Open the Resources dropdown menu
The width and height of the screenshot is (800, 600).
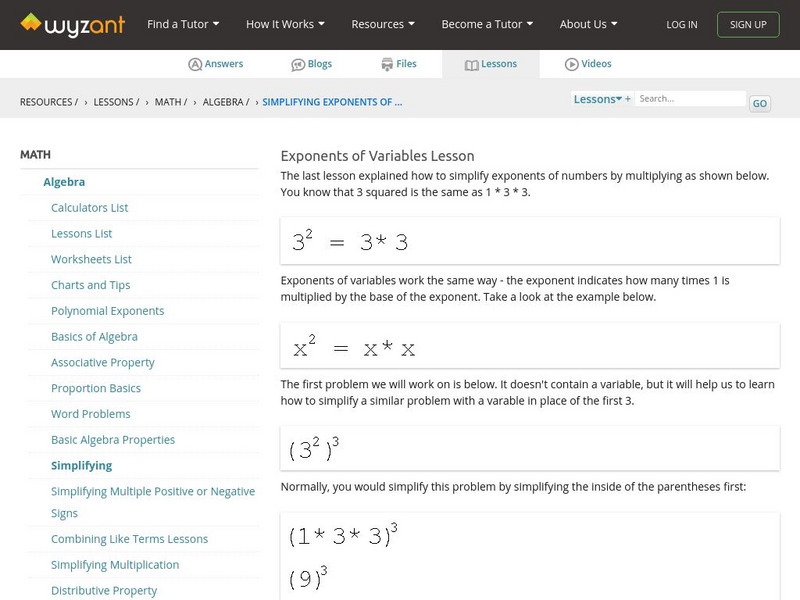coord(383,24)
